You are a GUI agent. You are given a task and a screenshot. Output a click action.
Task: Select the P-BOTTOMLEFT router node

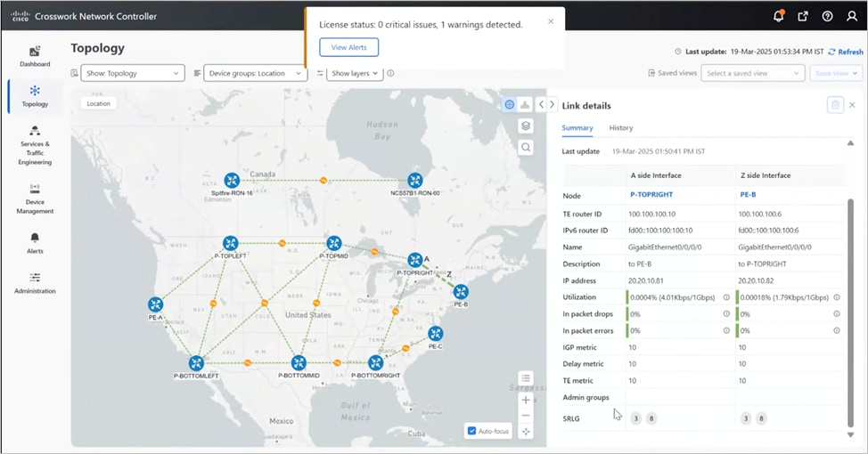click(196, 363)
